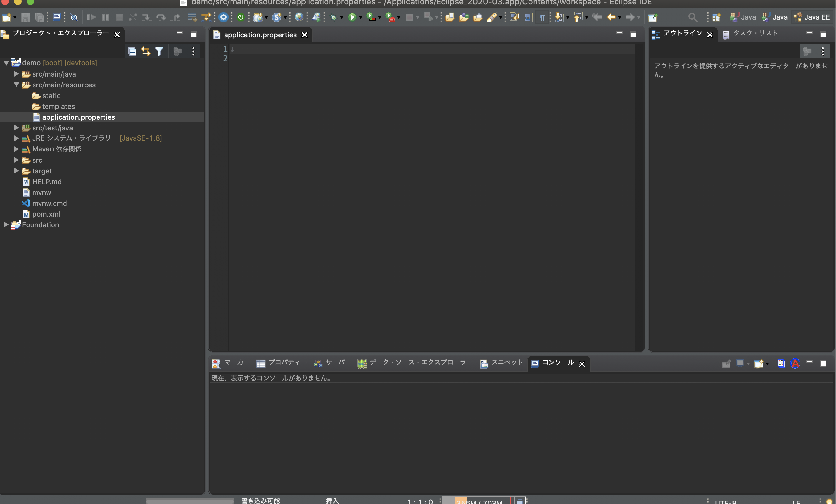Click the Debug bug icon

point(333,17)
